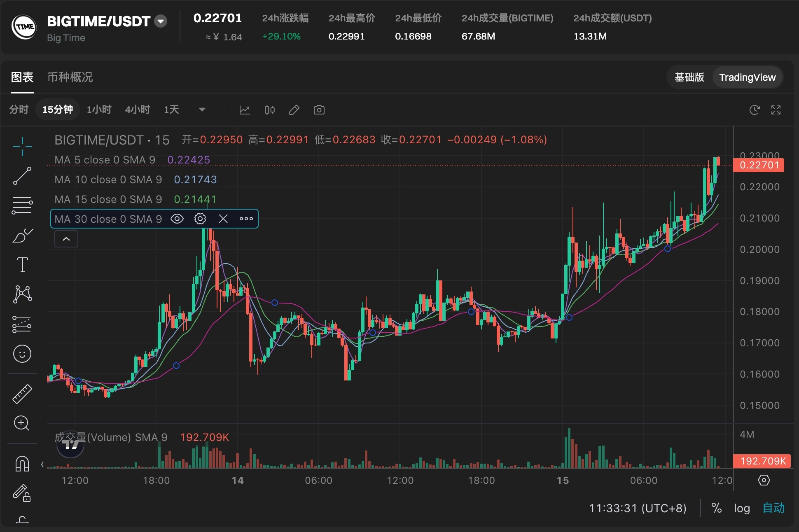This screenshot has width=799, height=532.
Task: Click the 24h涨跌幅 +29.10% value
Action: tap(281, 36)
